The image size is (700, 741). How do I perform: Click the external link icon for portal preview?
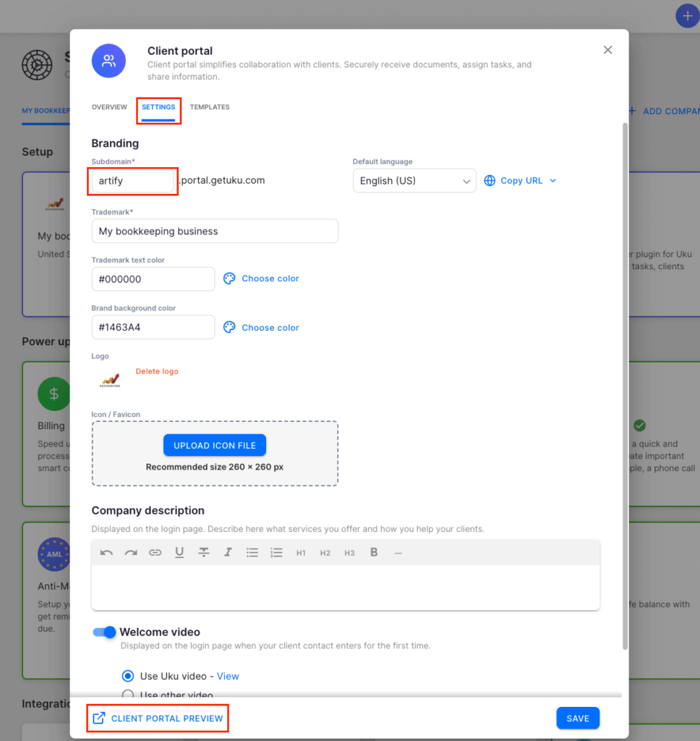(x=99, y=719)
